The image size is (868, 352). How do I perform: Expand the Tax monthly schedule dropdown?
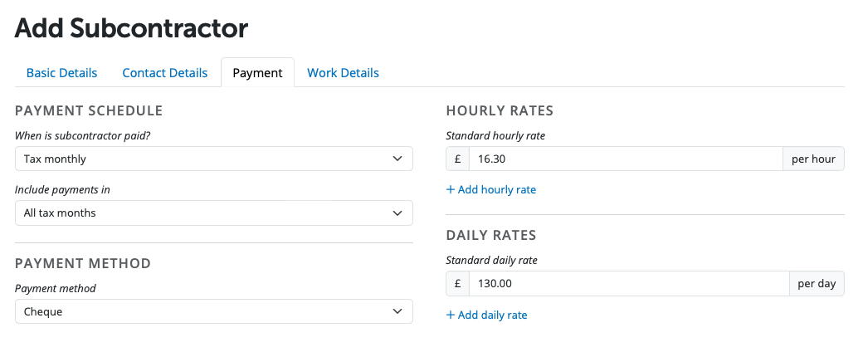coord(213,159)
